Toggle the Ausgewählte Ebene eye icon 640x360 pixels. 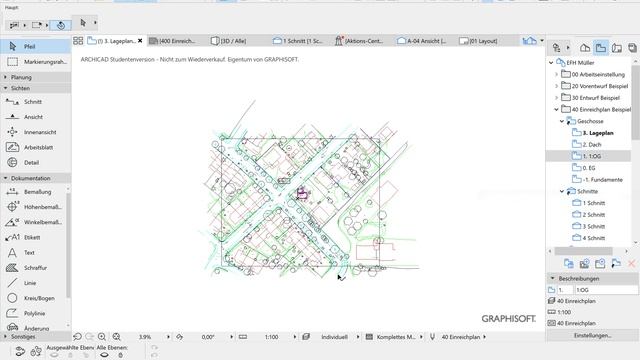[x=53, y=355]
